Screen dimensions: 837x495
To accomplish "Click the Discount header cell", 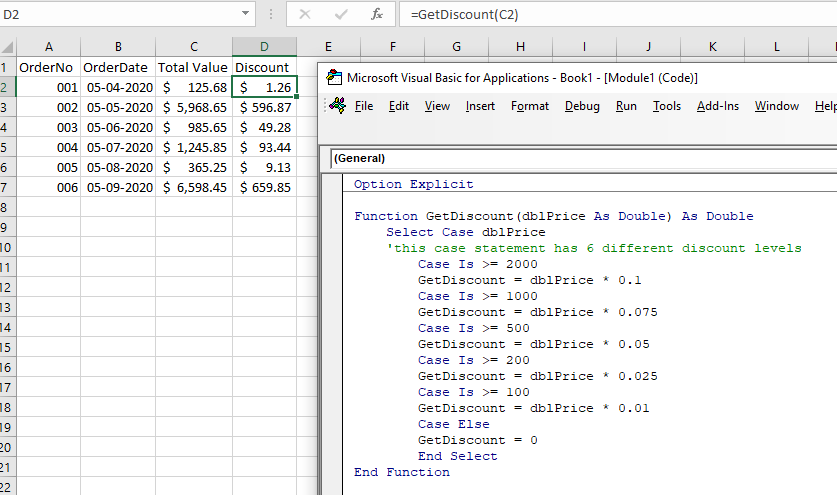I will tap(264, 67).
